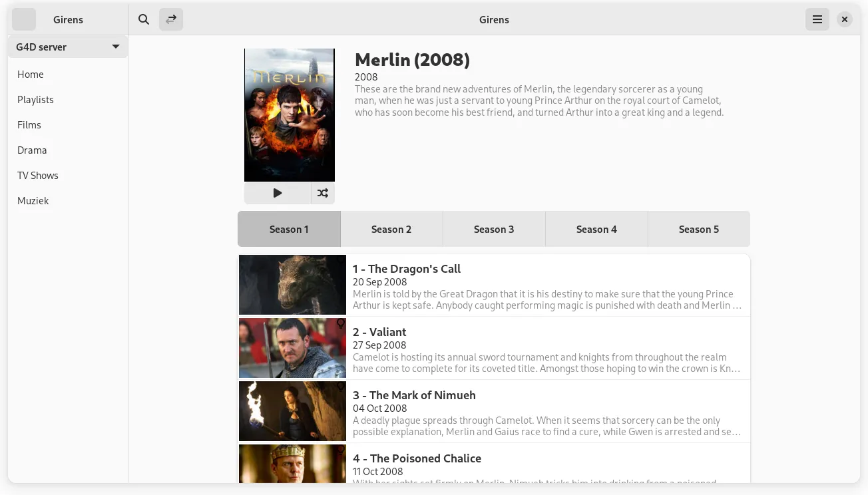Image resolution: width=868 pixels, height=495 pixels.
Task: Close the Girens window
Action: pyautogui.click(x=844, y=19)
